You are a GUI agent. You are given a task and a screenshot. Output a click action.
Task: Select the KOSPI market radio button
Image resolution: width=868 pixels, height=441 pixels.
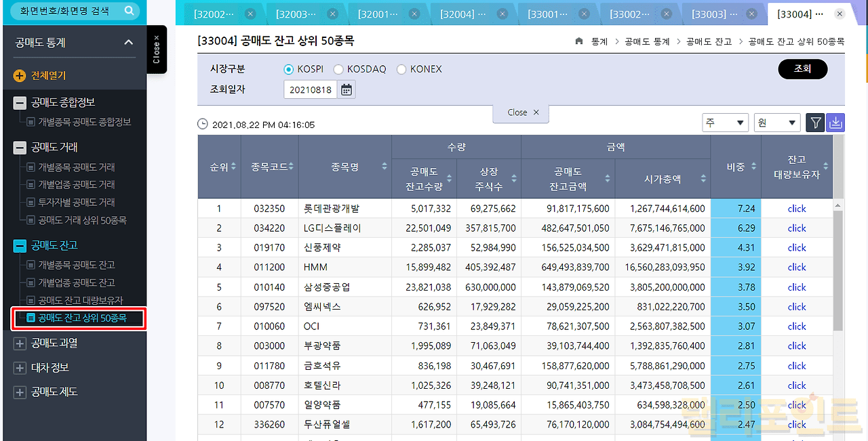(x=290, y=69)
